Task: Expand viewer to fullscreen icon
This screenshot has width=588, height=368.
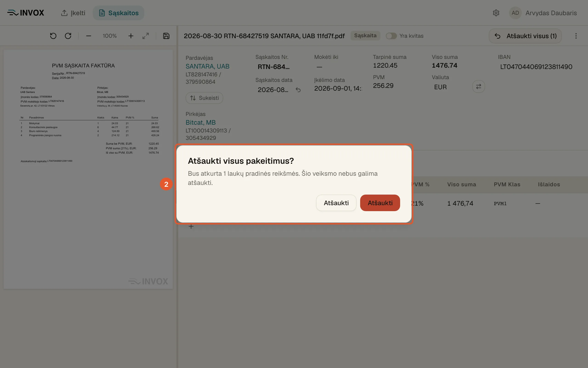Action: pyautogui.click(x=146, y=36)
